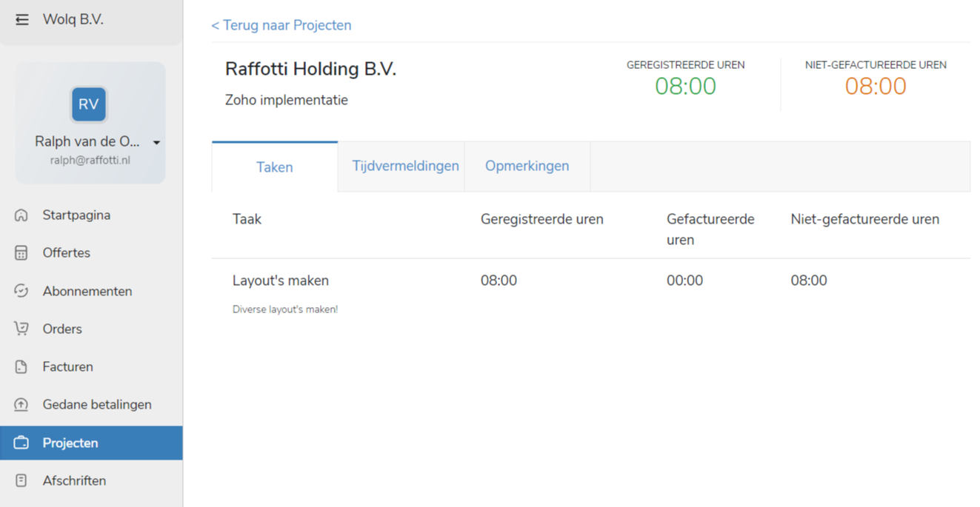Click the Abonnementen refresh icon
The width and height of the screenshot is (980, 507).
21,291
